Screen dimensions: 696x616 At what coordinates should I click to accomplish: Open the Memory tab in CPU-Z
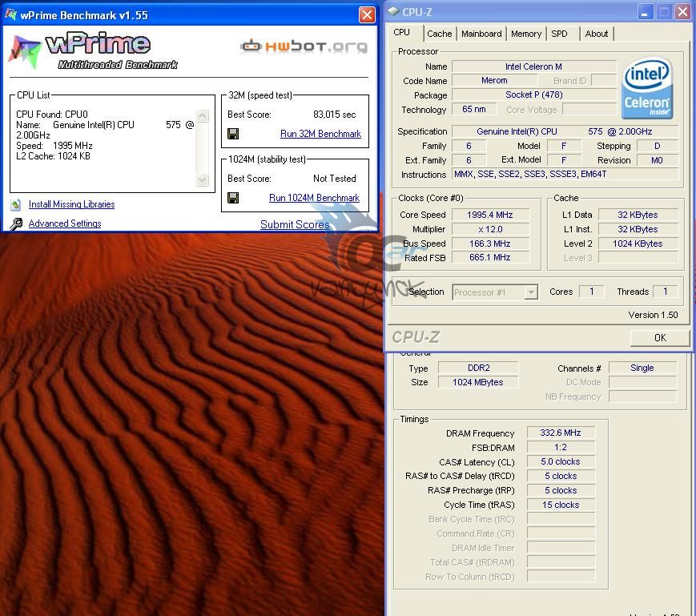pos(526,34)
